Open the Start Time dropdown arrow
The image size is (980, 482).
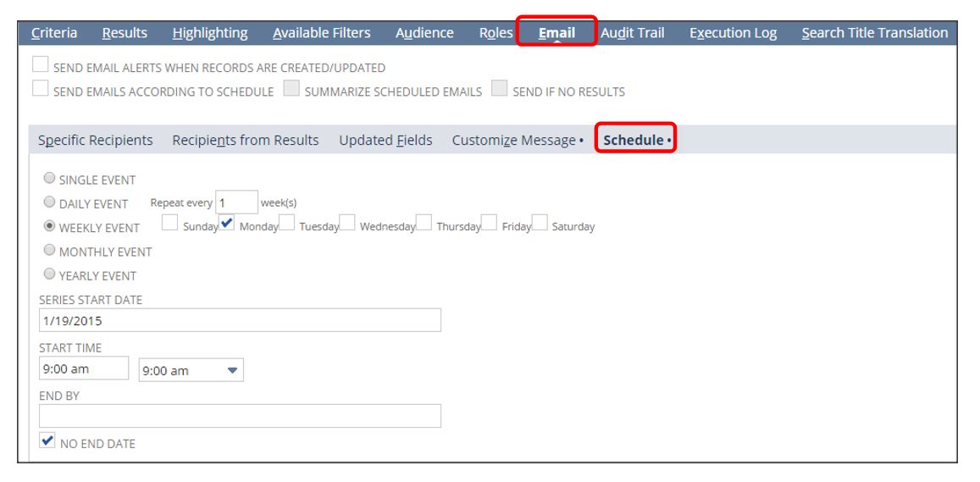230,370
